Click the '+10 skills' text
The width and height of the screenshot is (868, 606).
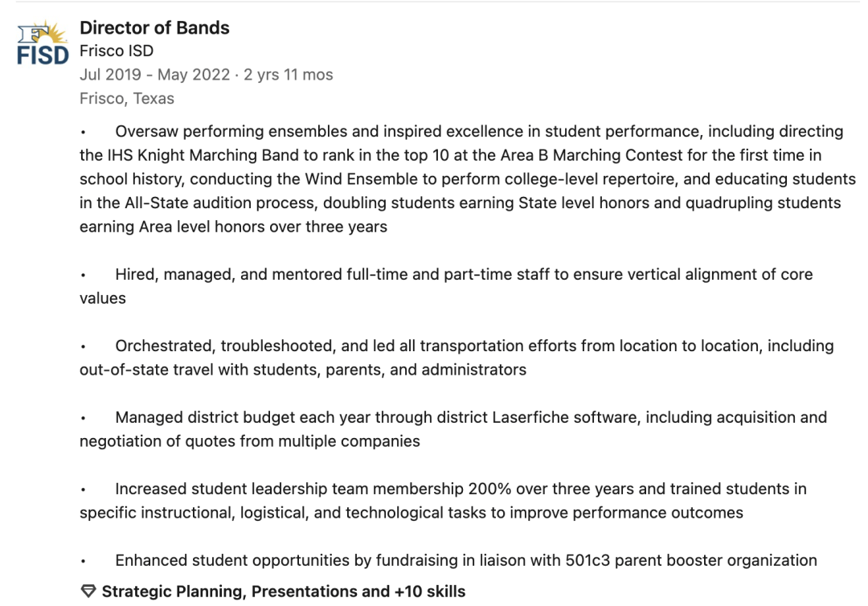pyautogui.click(x=429, y=591)
